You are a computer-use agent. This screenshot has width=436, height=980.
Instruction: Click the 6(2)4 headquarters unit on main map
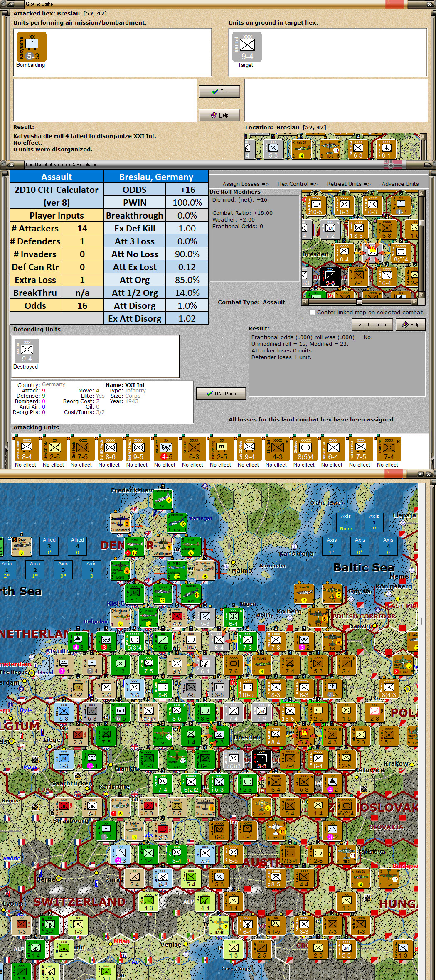(347, 807)
